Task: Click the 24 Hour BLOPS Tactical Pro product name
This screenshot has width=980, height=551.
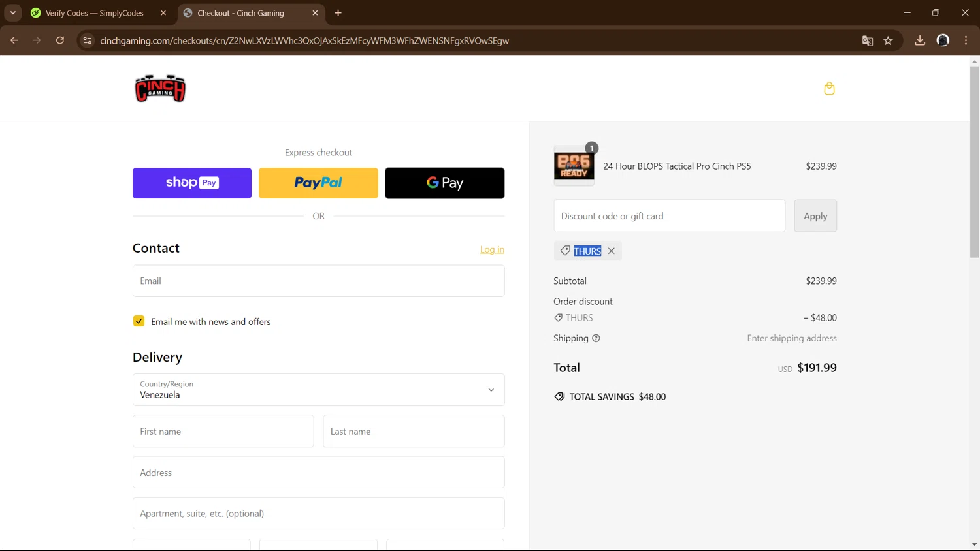Action: coord(677,166)
